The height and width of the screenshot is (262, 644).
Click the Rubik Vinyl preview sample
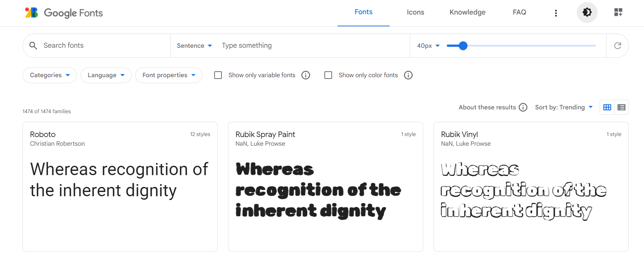(x=523, y=191)
